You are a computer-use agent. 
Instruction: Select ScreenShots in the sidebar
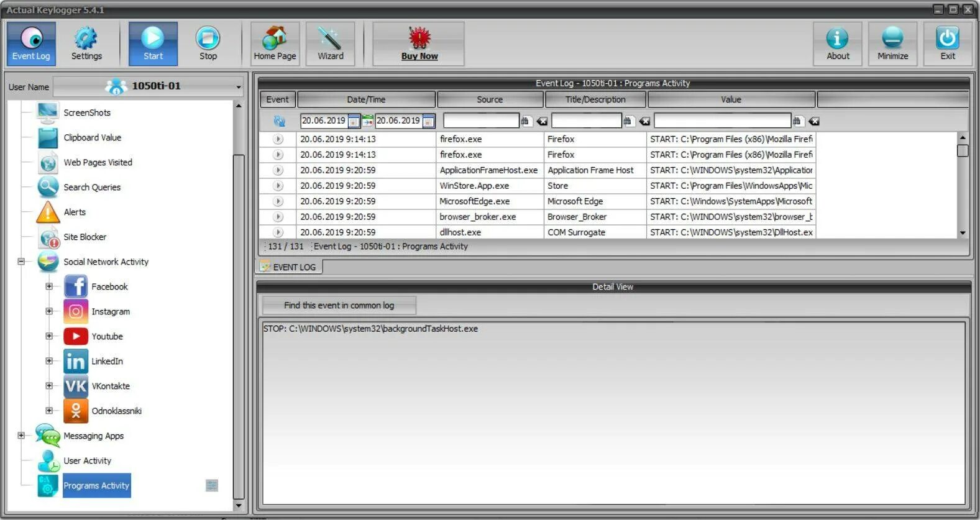87,112
